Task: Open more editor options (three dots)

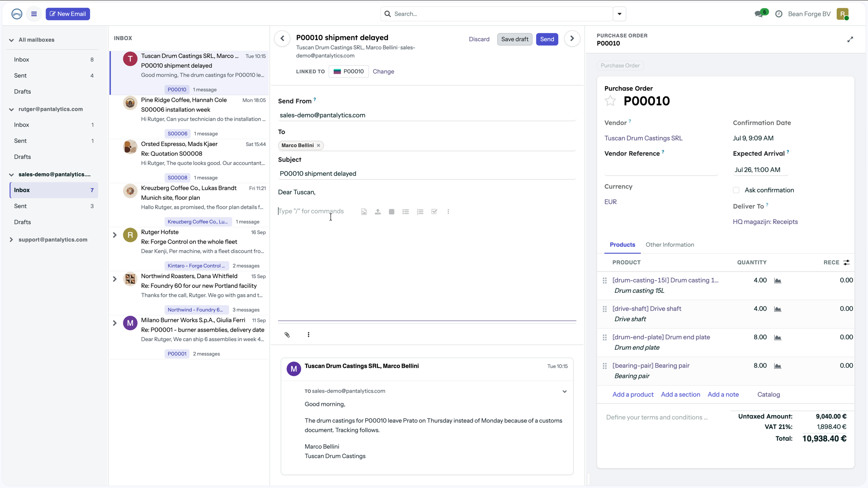Action: click(448, 211)
